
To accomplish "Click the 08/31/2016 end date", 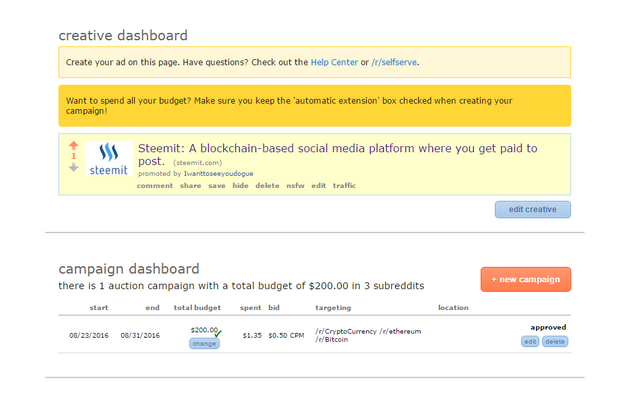I will [x=140, y=335].
